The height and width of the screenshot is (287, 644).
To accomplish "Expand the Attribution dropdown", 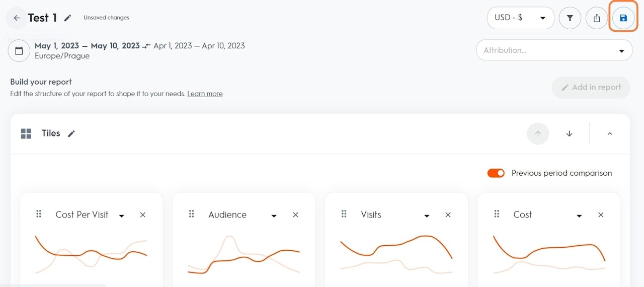I will (554, 50).
